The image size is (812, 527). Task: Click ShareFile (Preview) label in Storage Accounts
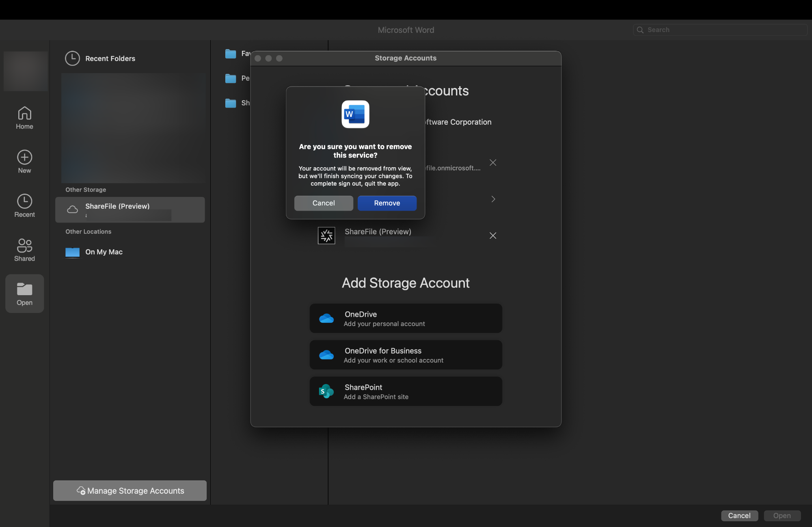[378, 232]
